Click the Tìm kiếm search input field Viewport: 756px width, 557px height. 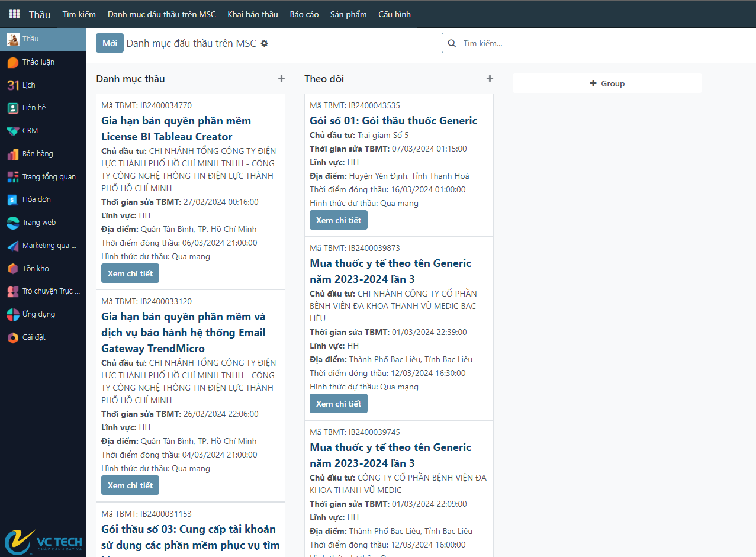point(604,43)
